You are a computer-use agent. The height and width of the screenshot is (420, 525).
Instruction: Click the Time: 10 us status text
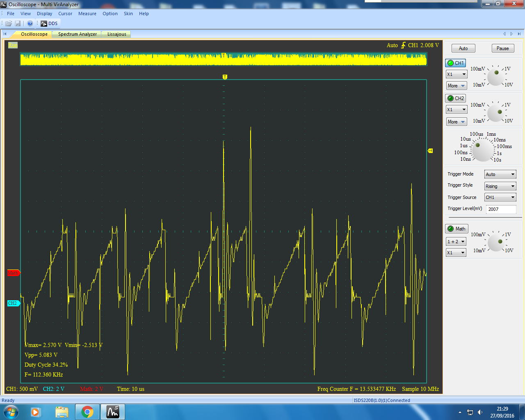coord(130,389)
